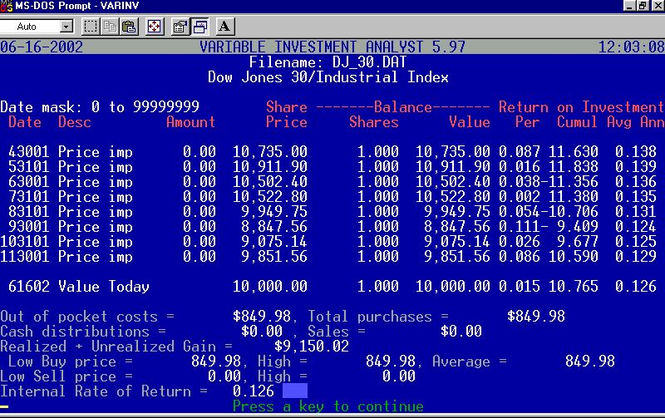Image resolution: width=665 pixels, height=418 pixels.
Task: Open the Properties toolbar icon
Action: (180, 27)
